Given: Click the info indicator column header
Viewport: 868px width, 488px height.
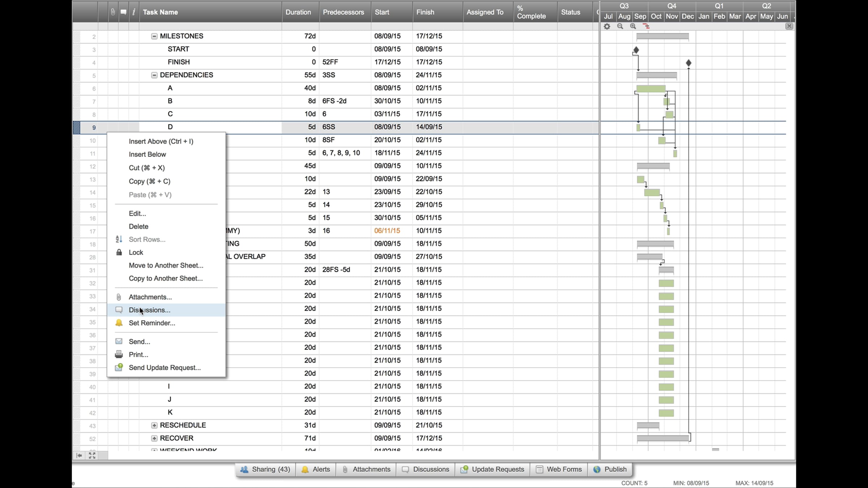Looking at the screenshot, I should [133, 12].
